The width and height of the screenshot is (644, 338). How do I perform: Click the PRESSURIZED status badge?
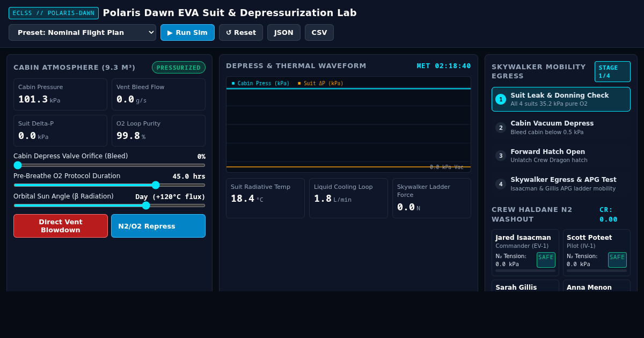[179, 68]
